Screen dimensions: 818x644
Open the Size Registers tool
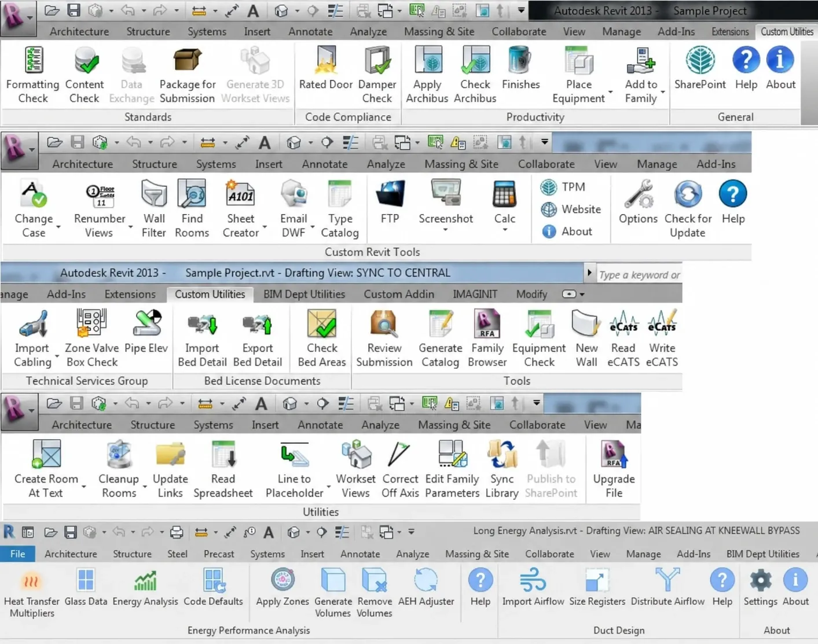597,587
